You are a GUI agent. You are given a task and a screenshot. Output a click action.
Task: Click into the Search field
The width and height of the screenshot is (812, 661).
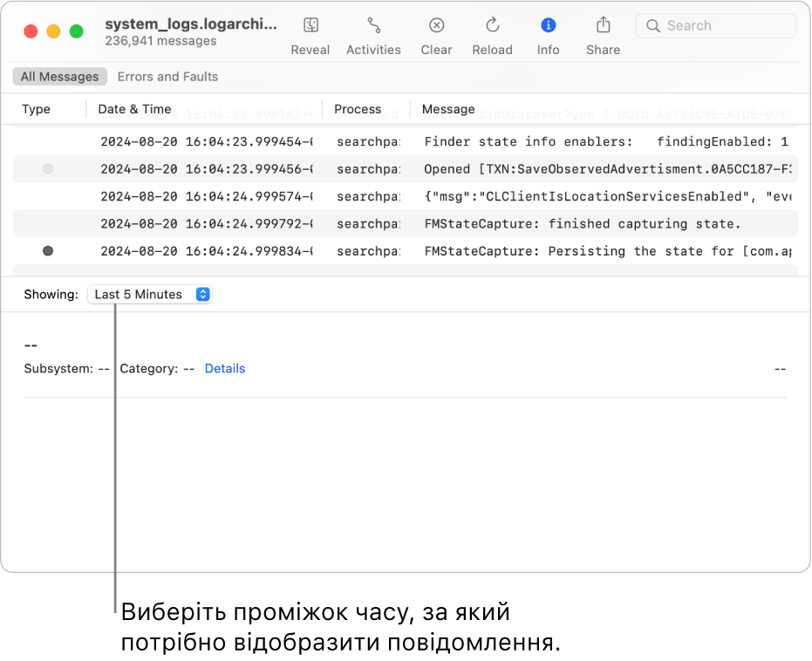(x=716, y=26)
